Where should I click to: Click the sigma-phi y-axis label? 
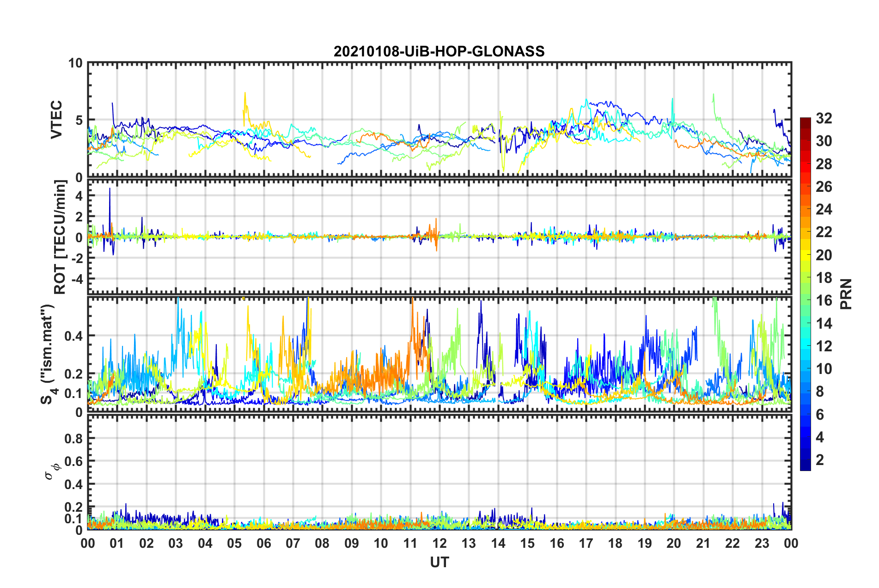[53, 472]
